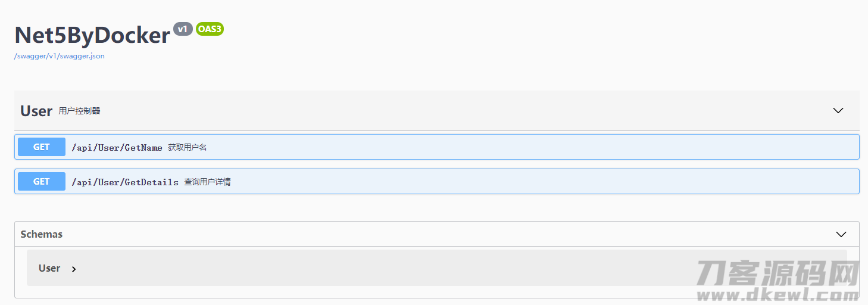Open the User schema model
The width and height of the screenshot is (868, 305).
[x=49, y=268]
